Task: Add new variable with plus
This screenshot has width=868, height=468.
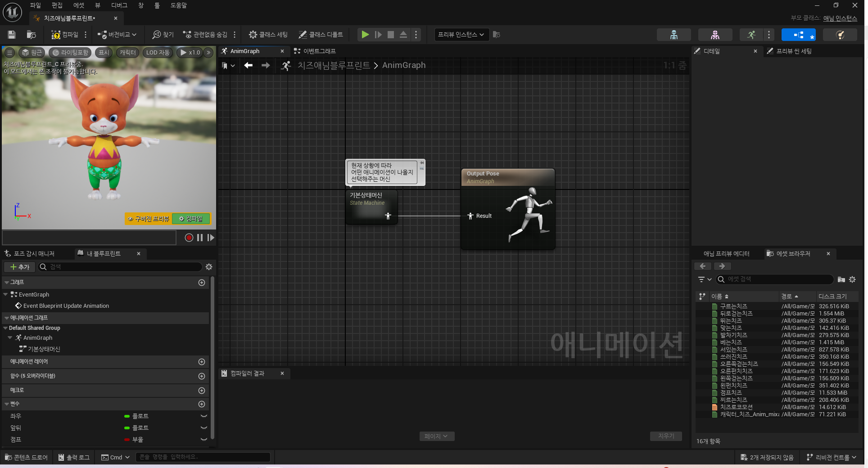Action: pyautogui.click(x=202, y=404)
